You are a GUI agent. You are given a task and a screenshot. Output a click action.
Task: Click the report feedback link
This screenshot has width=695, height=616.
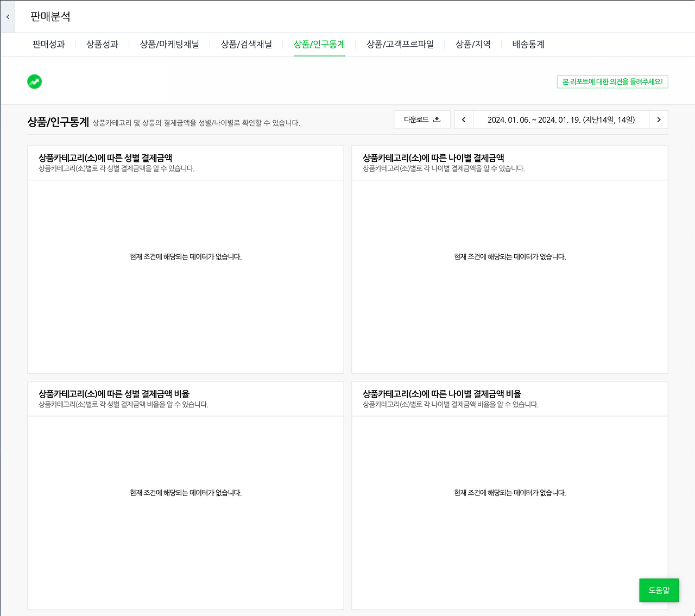(x=612, y=81)
